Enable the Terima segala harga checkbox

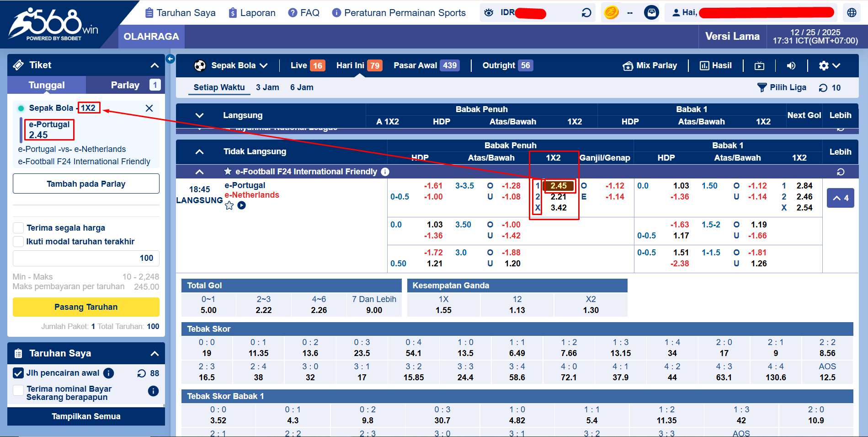point(18,227)
